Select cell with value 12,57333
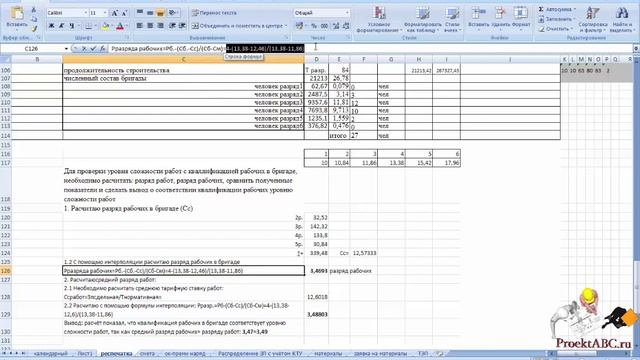Viewport: 640px width, 360px height. (x=364, y=253)
